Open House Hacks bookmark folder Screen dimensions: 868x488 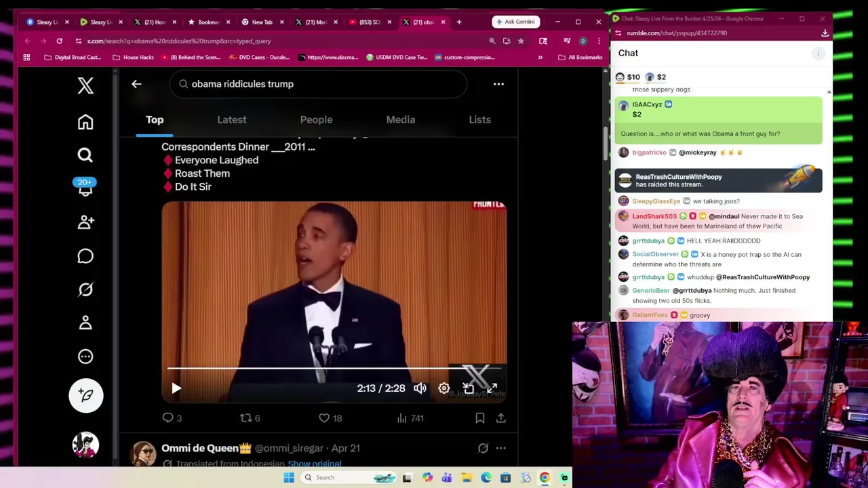click(134, 58)
